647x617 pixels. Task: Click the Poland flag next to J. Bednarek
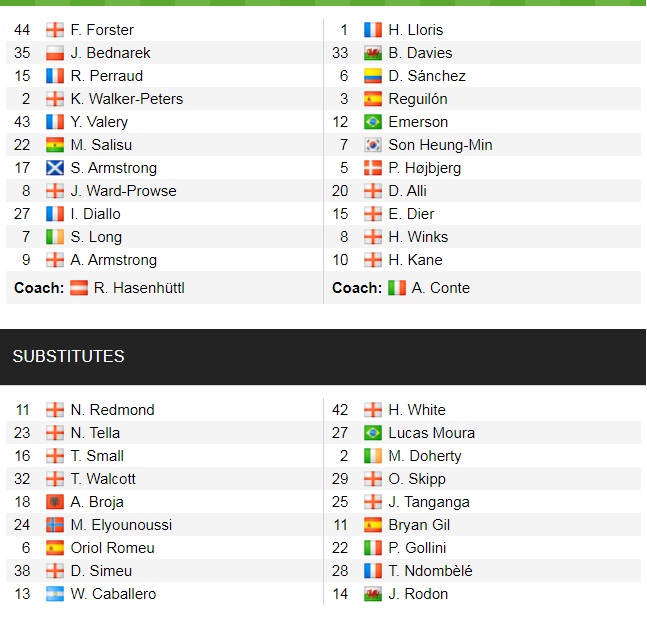pyautogui.click(x=55, y=53)
